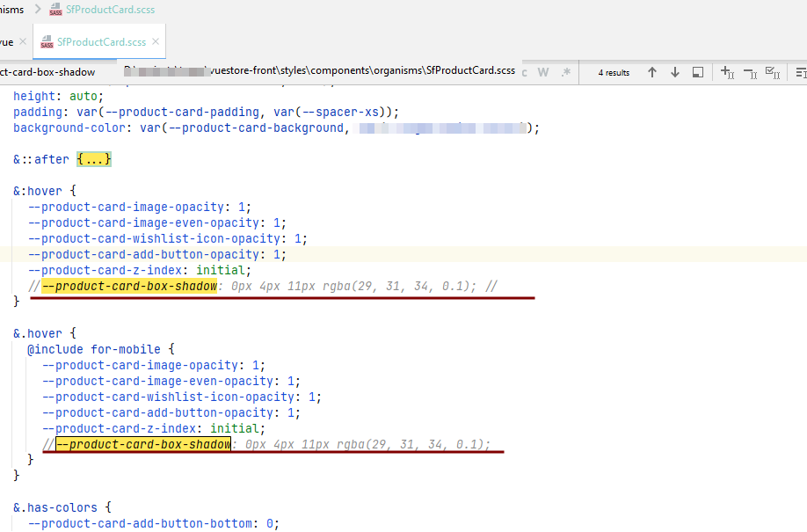
Task: Toggle match case option in find bar
Action: click(525, 72)
